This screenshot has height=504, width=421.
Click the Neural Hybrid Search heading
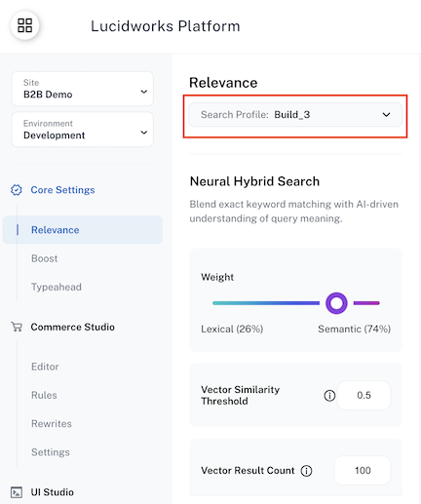click(254, 181)
